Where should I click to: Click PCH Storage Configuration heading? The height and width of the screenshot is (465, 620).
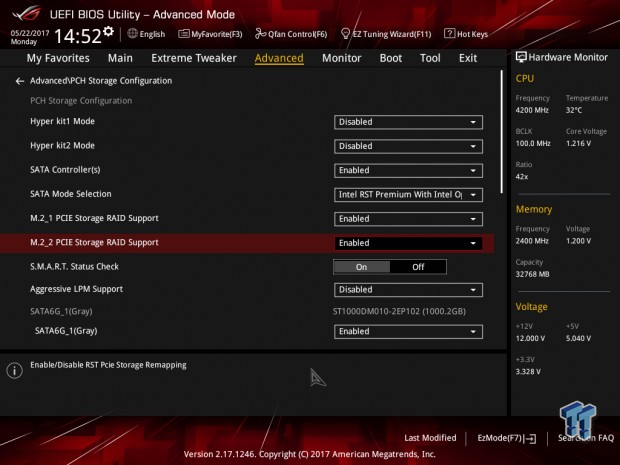pos(81,101)
